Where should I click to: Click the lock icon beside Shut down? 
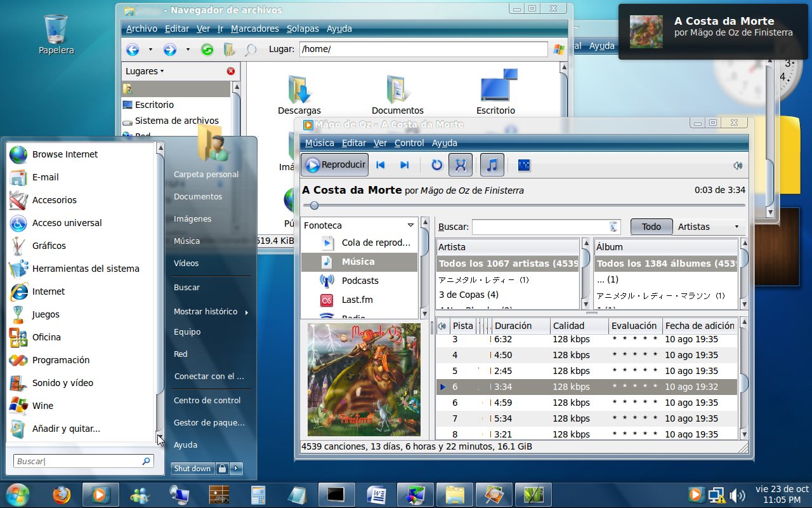222,469
